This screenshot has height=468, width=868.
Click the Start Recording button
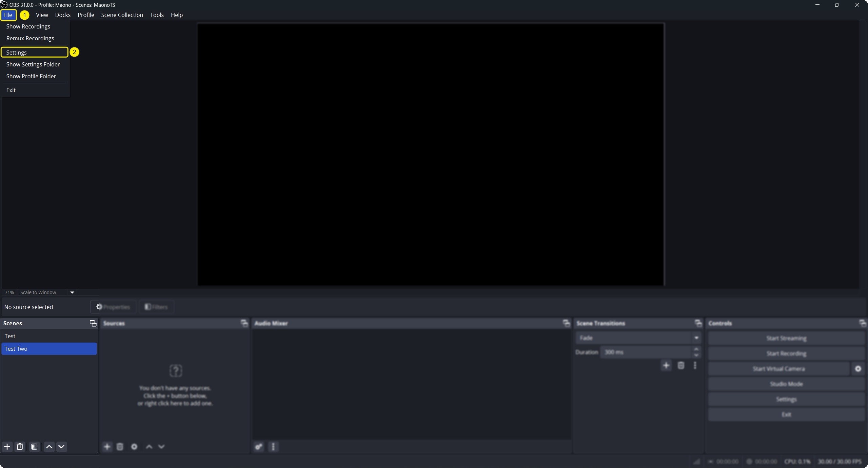(786, 353)
